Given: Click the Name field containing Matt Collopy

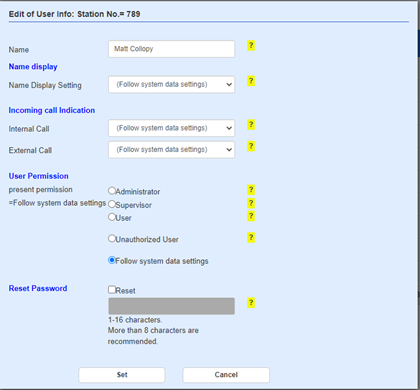Looking at the screenshot, I should (x=171, y=49).
